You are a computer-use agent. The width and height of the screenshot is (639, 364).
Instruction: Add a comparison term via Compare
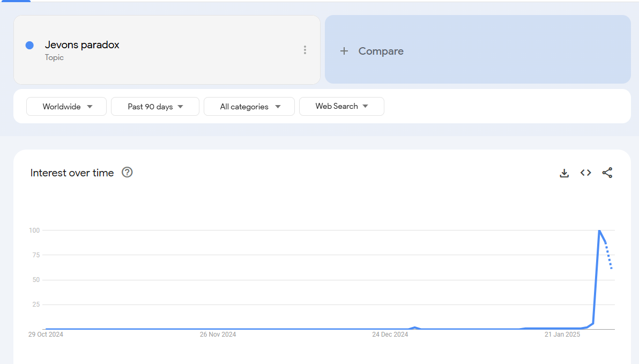tap(478, 50)
